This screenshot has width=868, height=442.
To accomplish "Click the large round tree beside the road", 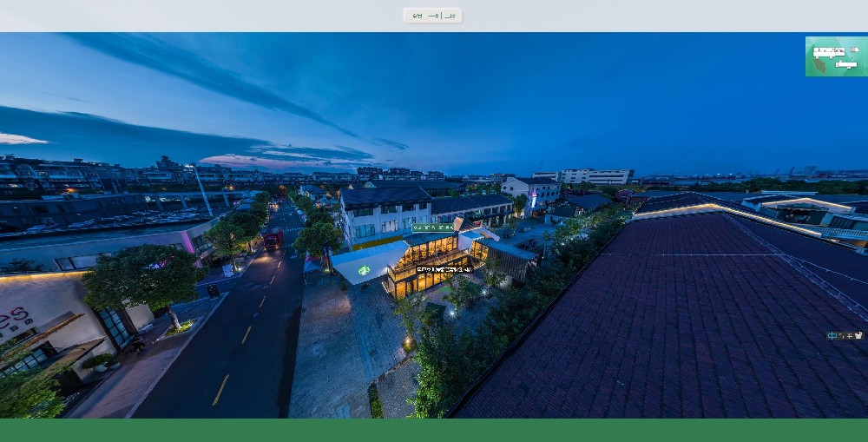I will [143, 278].
